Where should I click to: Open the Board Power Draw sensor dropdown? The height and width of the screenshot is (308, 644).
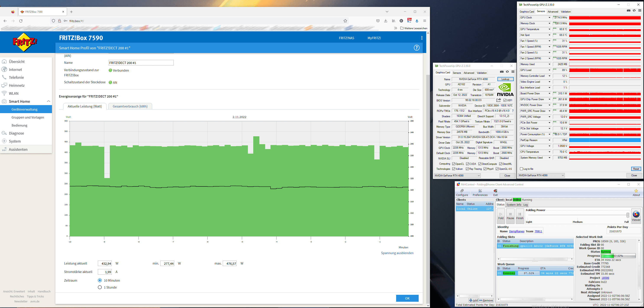549,93
